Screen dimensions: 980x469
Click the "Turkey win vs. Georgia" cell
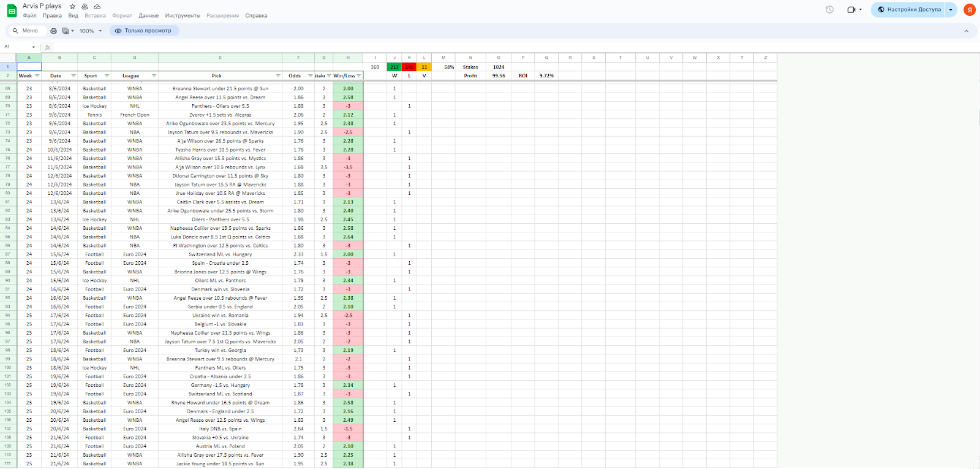click(220, 351)
